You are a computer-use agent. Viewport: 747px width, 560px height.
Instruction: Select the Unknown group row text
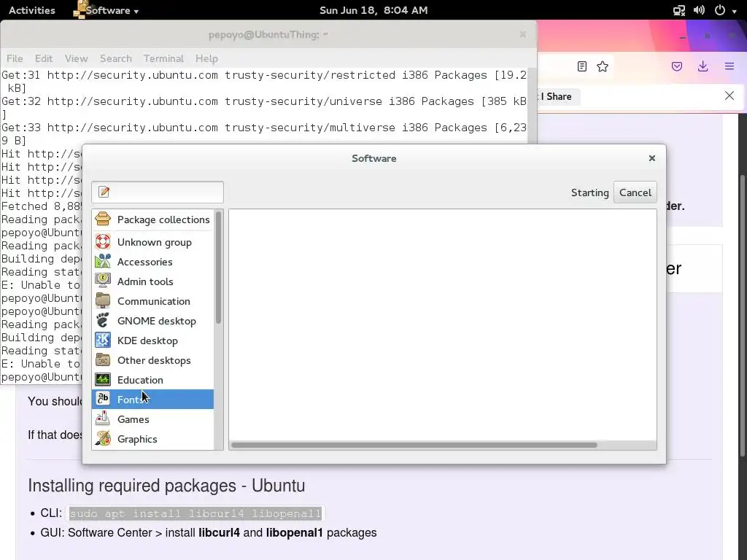[x=155, y=242]
